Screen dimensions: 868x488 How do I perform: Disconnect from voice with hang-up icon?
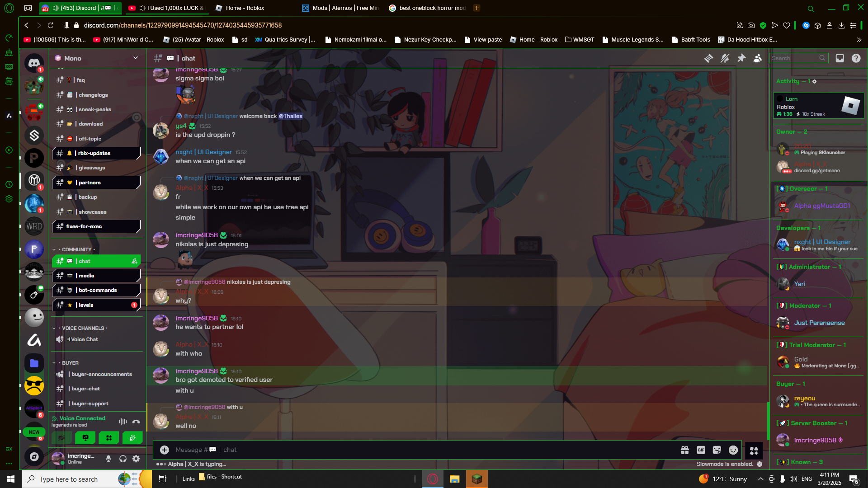pos(136,422)
